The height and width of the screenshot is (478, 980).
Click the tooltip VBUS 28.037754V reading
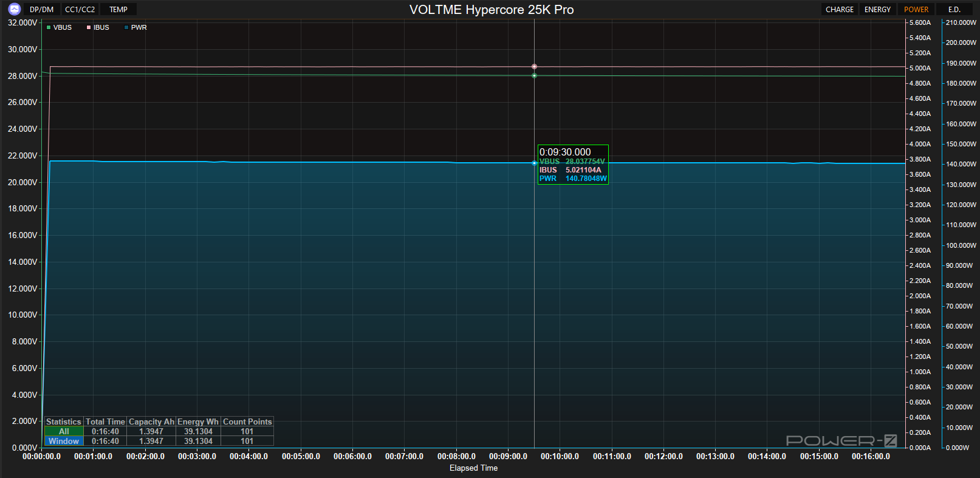click(x=572, y=162)
